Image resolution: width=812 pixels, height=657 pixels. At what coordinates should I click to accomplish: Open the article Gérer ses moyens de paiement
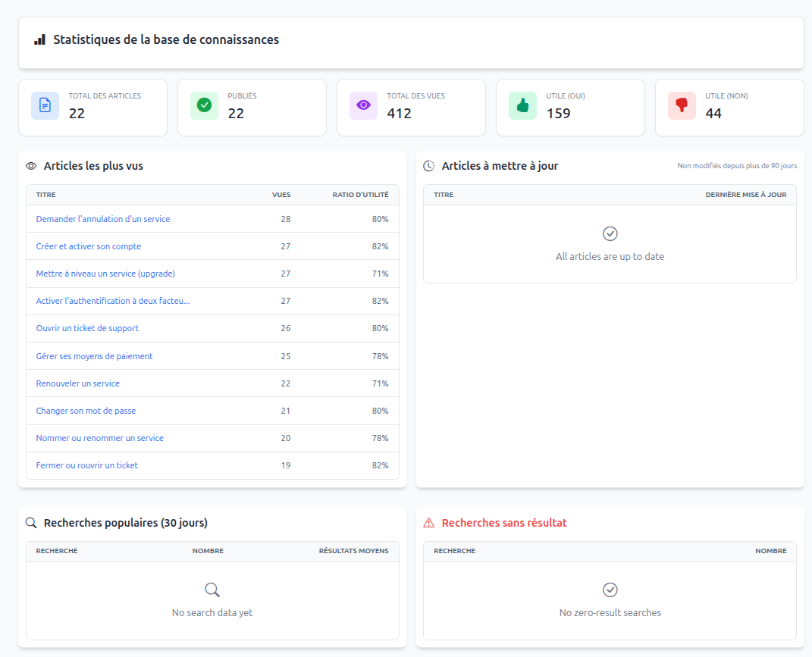[x=93, y=356]
